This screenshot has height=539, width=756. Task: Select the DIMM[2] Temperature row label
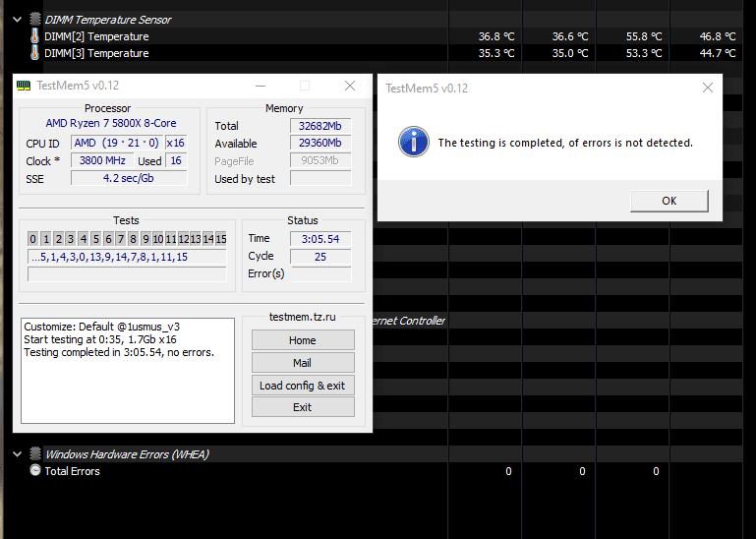[x=96, y=36]
